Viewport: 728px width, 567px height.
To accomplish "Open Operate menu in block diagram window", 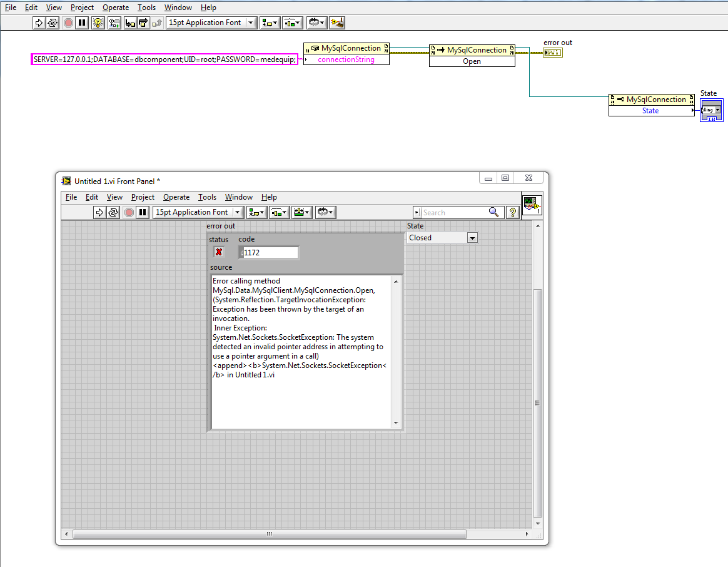I will click(x=116, y=8).
